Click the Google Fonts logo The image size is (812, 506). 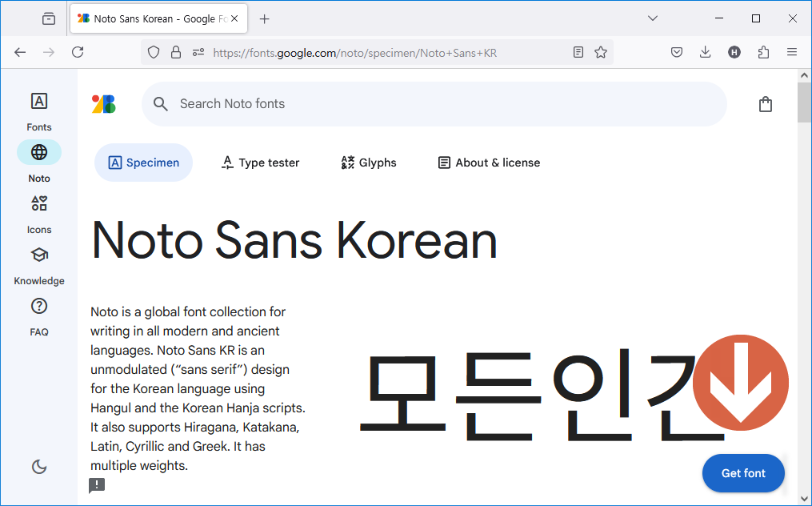pos(103,104)
